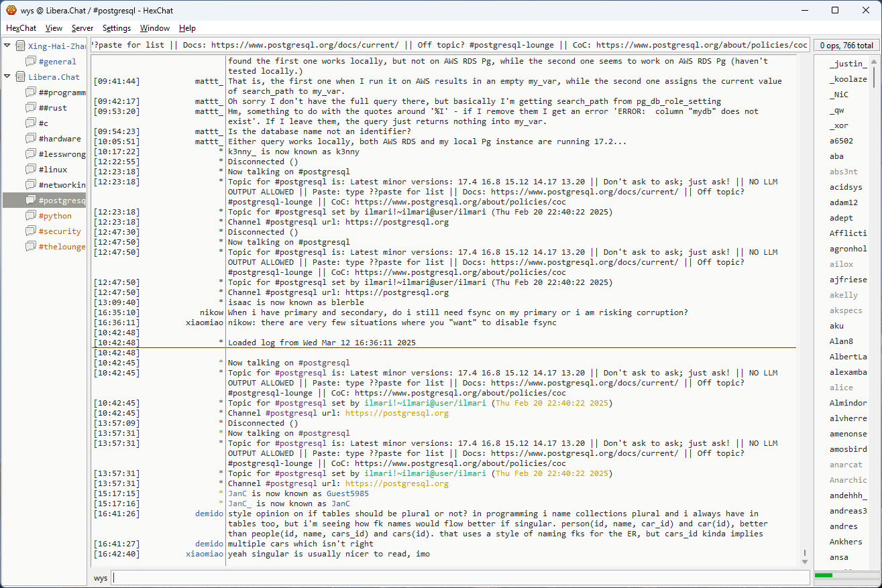Click the channel icon next to #hardware
Screen dimensions: 882x588
point(31,139)
